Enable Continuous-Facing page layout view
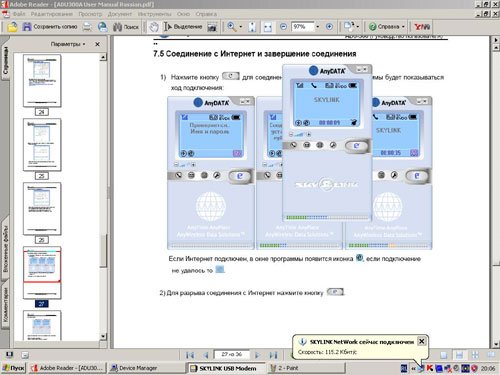Screen dimensions: 500x375 (475, 355)
